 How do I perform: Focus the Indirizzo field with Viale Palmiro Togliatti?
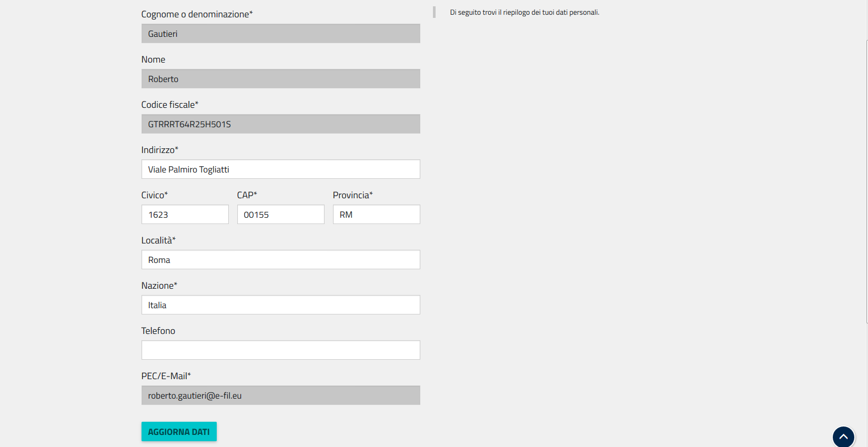(280, 169)
